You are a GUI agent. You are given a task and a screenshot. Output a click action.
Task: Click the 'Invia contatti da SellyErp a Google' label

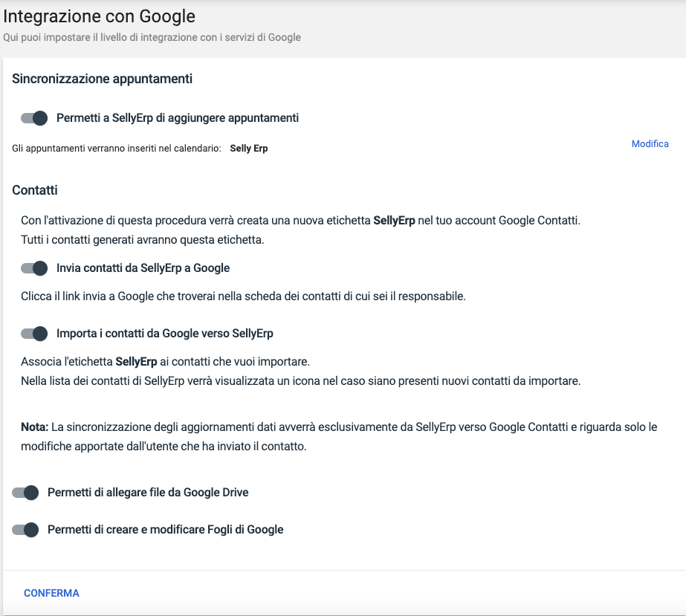click(143, 268)
